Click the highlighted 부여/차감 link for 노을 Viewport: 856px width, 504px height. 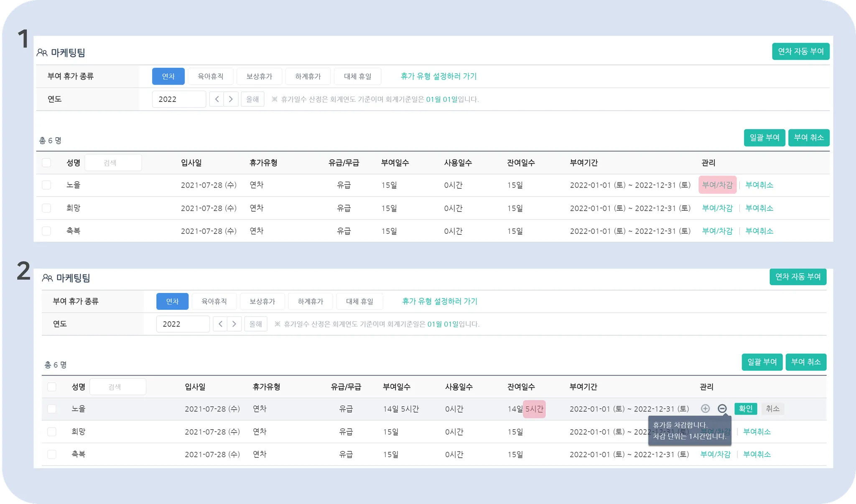pos(717,185)
